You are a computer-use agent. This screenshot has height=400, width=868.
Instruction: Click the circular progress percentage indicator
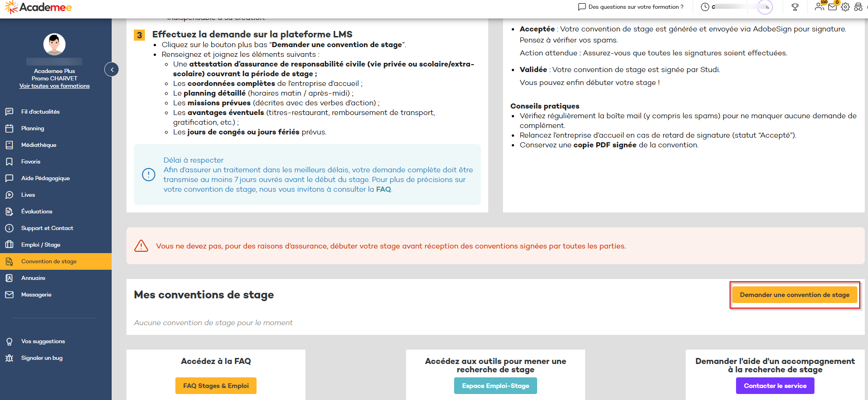click(766, 7)
